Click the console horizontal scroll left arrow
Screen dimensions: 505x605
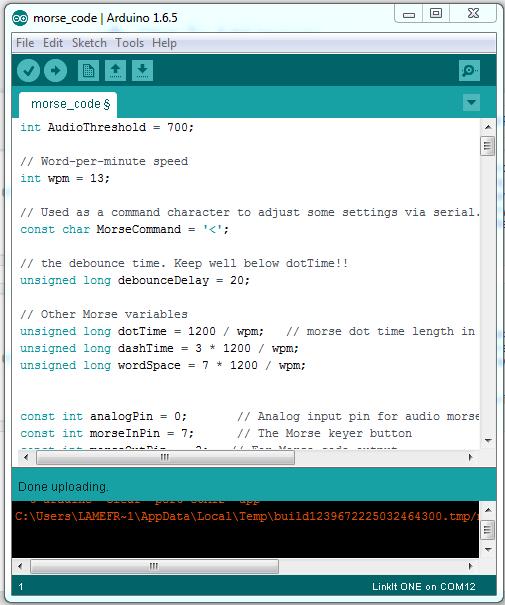pos(20,566)
